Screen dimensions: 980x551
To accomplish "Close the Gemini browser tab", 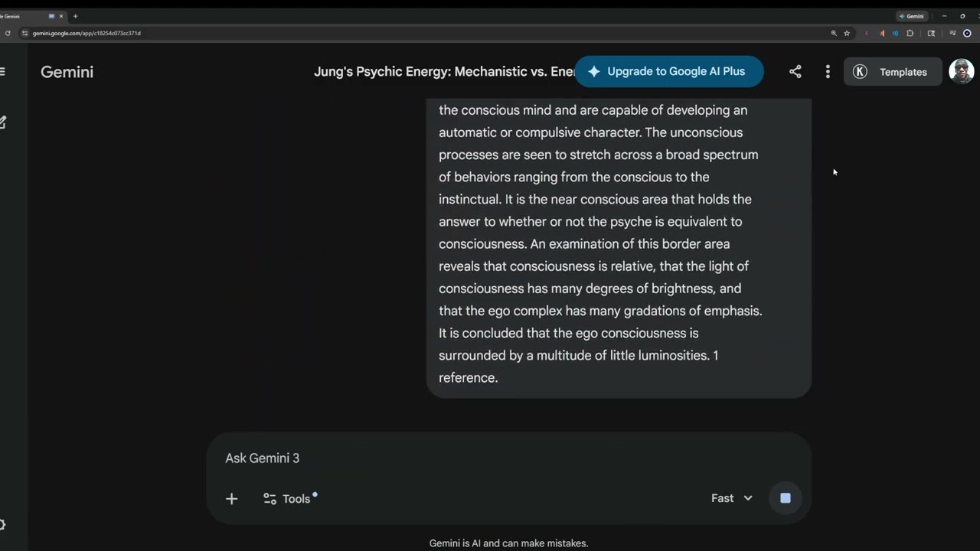I will (x=61, y=16).
